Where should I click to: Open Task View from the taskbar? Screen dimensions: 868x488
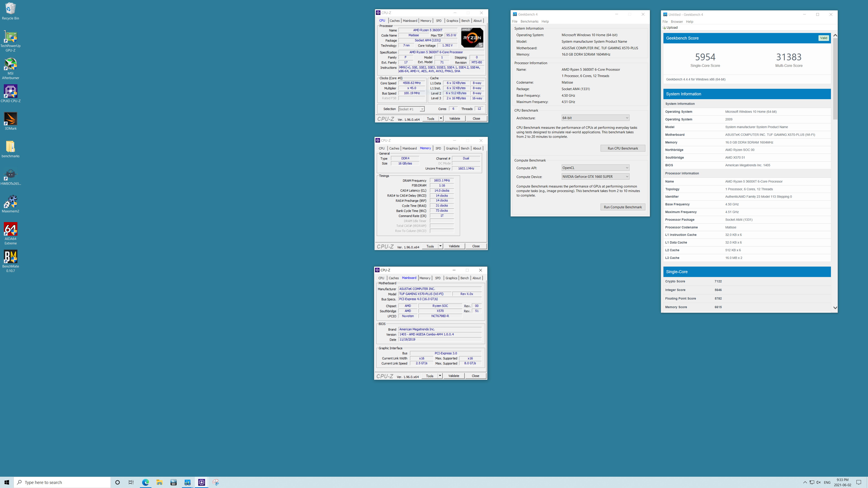[x=131, y=482]
